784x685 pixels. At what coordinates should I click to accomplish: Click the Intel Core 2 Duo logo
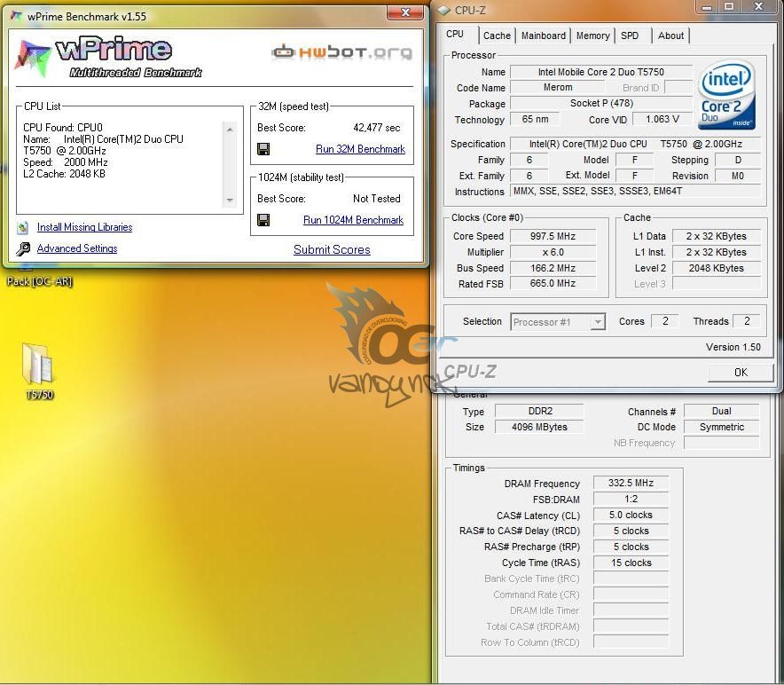[x=726, y=95]
